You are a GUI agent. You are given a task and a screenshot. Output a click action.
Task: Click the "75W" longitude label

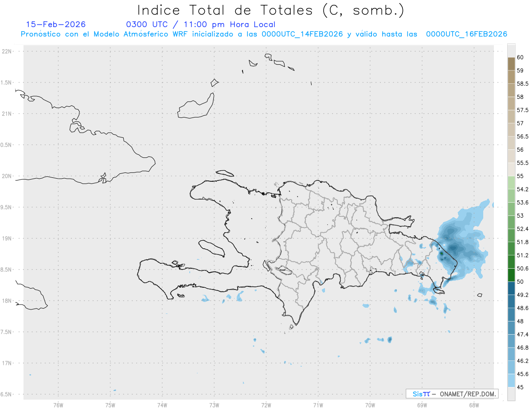coord(110,405)
